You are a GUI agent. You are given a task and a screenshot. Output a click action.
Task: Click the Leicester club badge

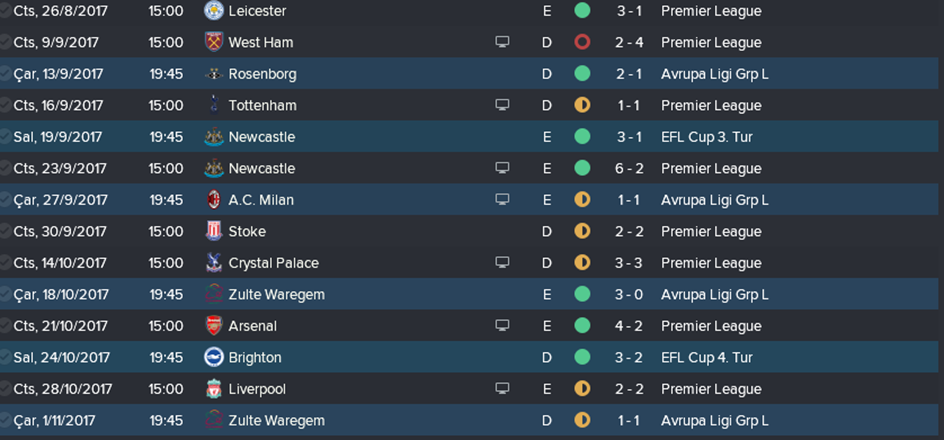pos(213,11)
